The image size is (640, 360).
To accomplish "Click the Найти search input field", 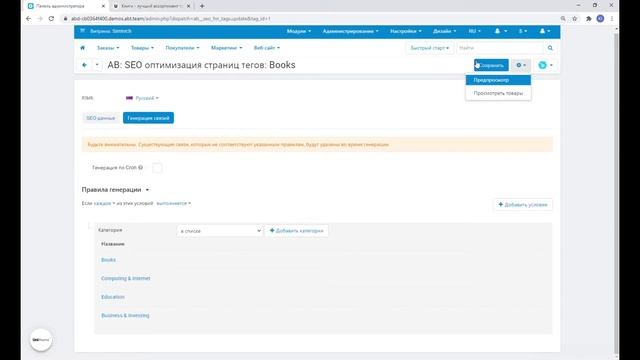I will [x=500, y=48].
